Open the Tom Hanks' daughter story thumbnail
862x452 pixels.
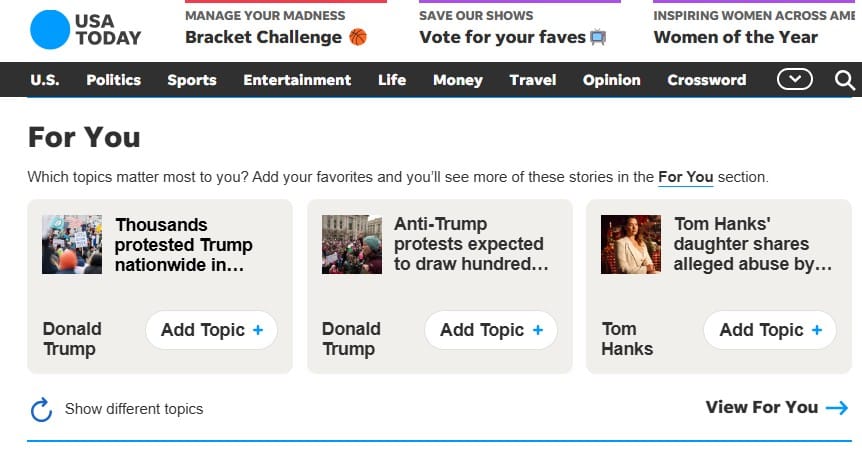[631, 244]
